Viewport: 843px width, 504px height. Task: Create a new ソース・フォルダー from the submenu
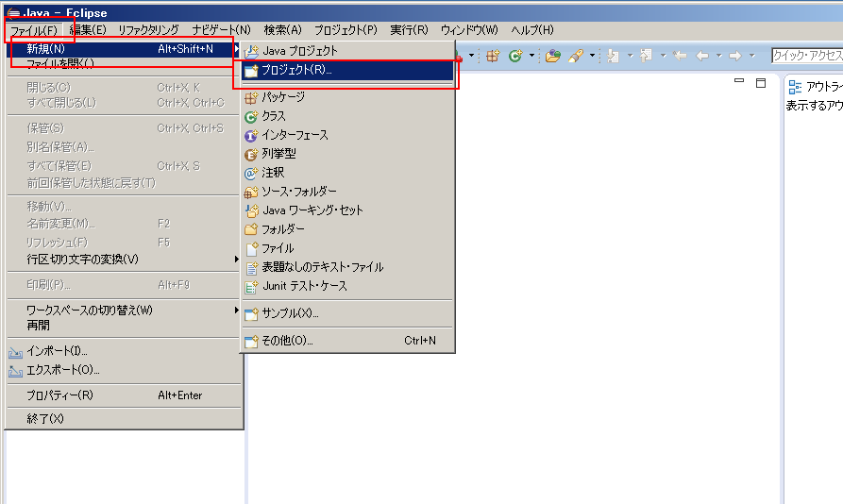click(x=347, y=192)
